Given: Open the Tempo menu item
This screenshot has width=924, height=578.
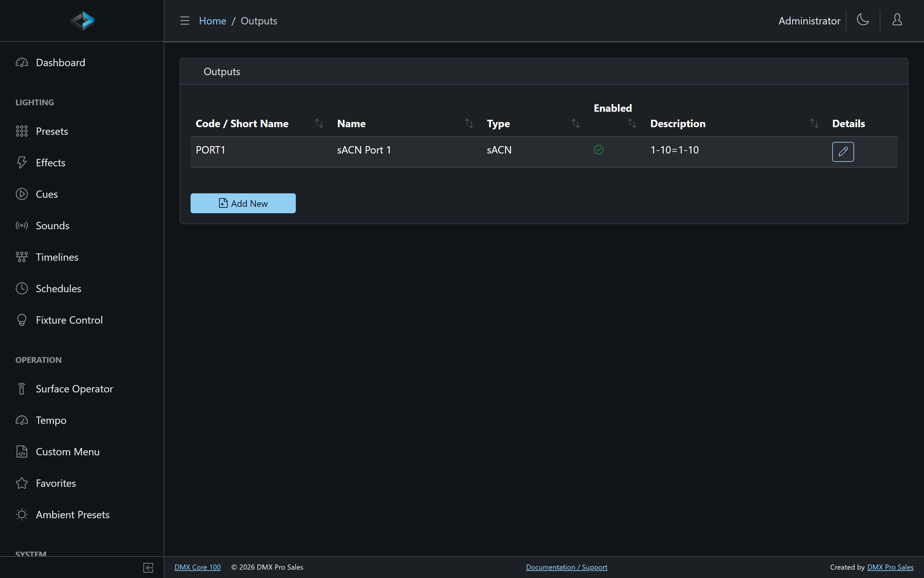Looking at the screenshot, I should (82, 420).
